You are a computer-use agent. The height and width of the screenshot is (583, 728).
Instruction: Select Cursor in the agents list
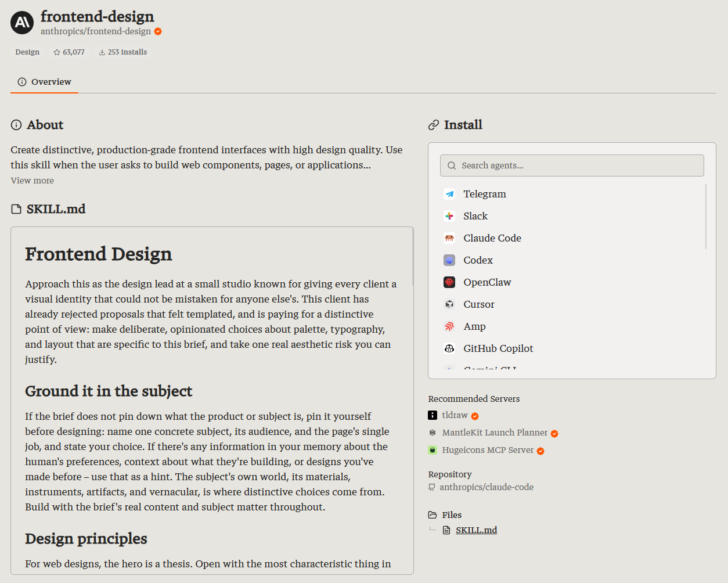[571, 304]
